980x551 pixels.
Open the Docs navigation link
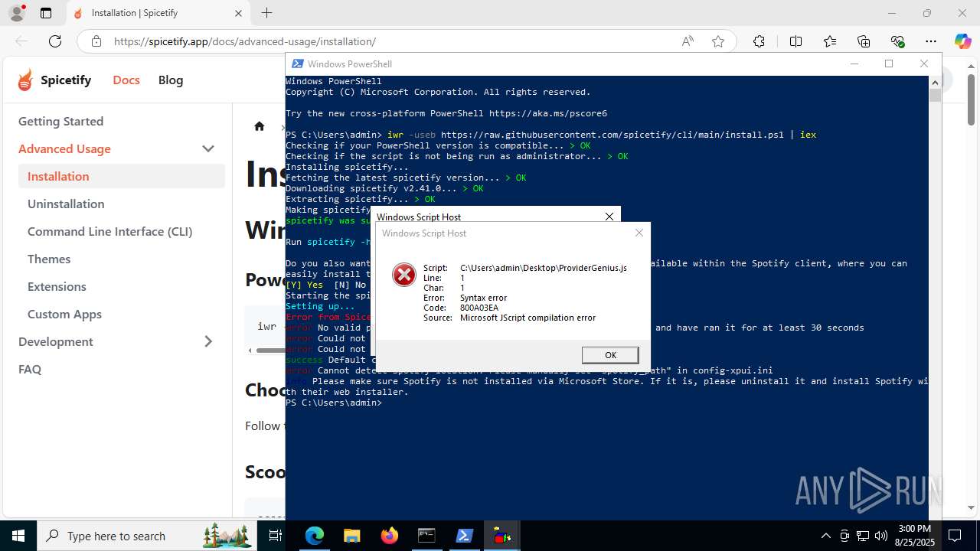(x=126, y=80)
